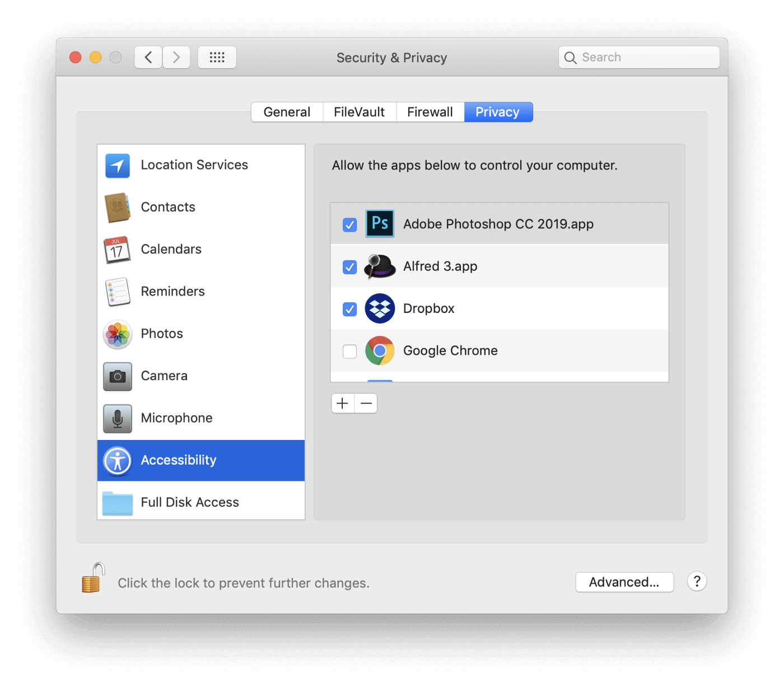Open the Microphone privacy settings
Screen dimensions: 784x688
click(x=176, y=418)
